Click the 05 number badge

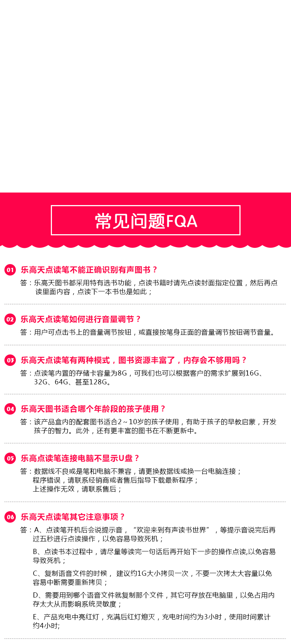10,458
